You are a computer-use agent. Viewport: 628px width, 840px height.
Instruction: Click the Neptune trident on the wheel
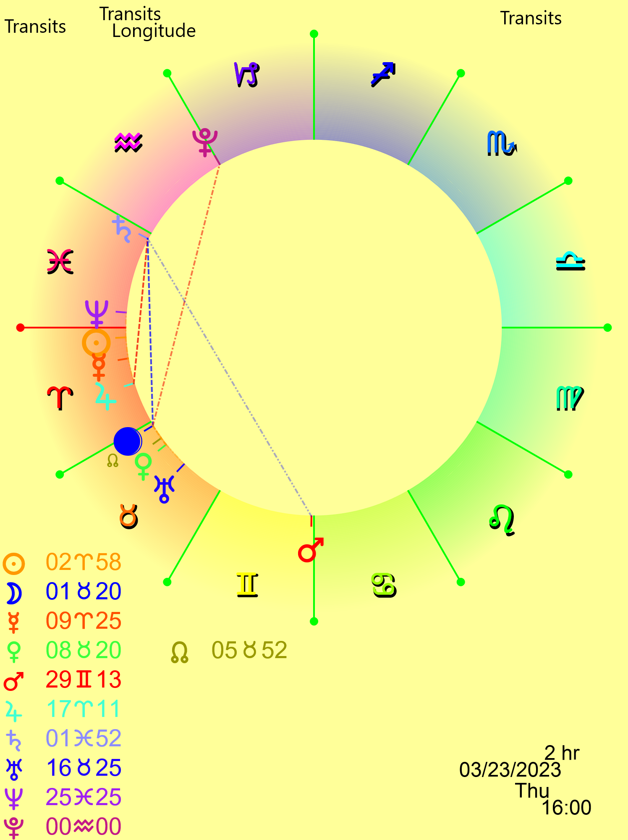(x=97, y=313)
